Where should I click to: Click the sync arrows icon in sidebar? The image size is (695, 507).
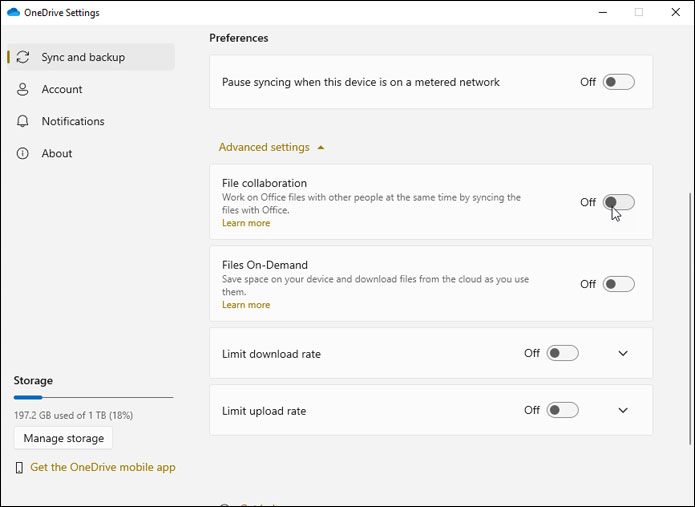pyautogui.click(x=23, y=57)
